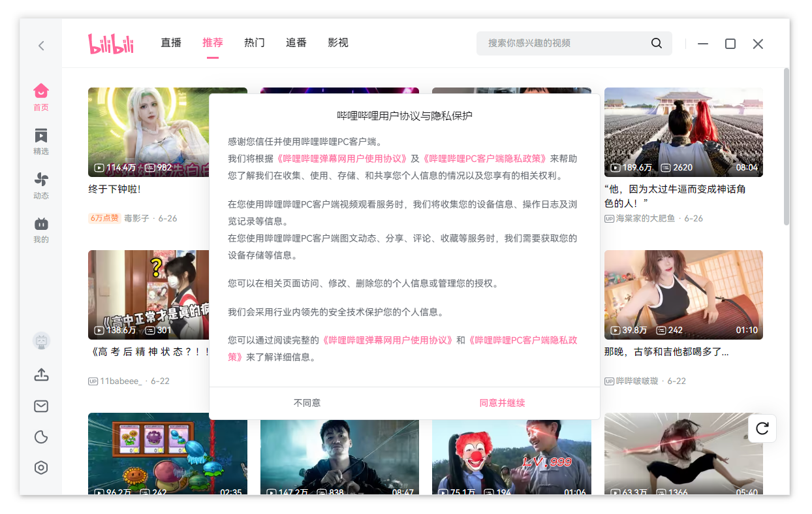The height and width of the screenshot is (514, 812).
Task: Open 精选 featured section in sidebar
Action: [41, 141]
